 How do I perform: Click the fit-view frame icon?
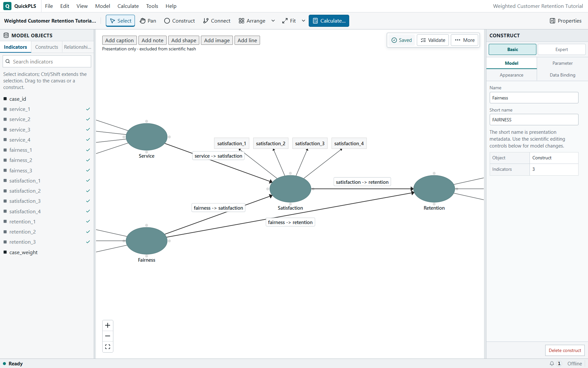[108, 347]
